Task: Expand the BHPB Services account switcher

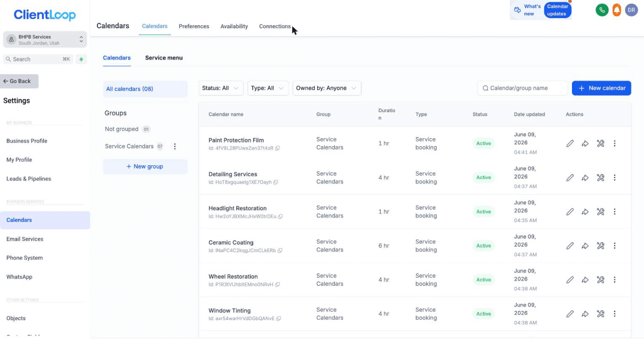Action: point(45,40)
